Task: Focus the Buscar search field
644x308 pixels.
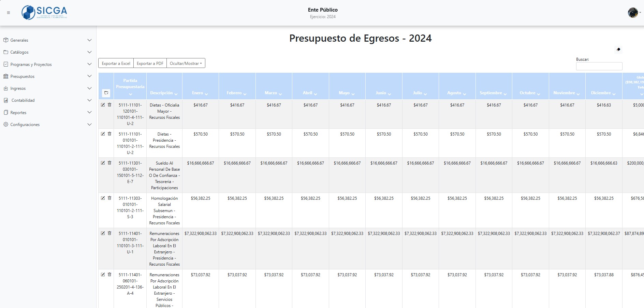Action: [x=599, y=66]
